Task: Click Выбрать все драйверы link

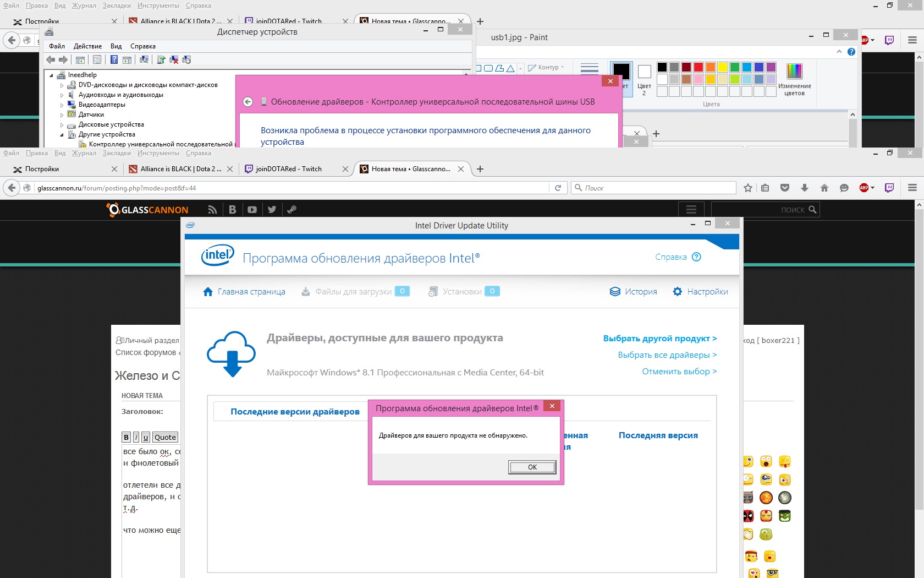Action: [667, 355]
